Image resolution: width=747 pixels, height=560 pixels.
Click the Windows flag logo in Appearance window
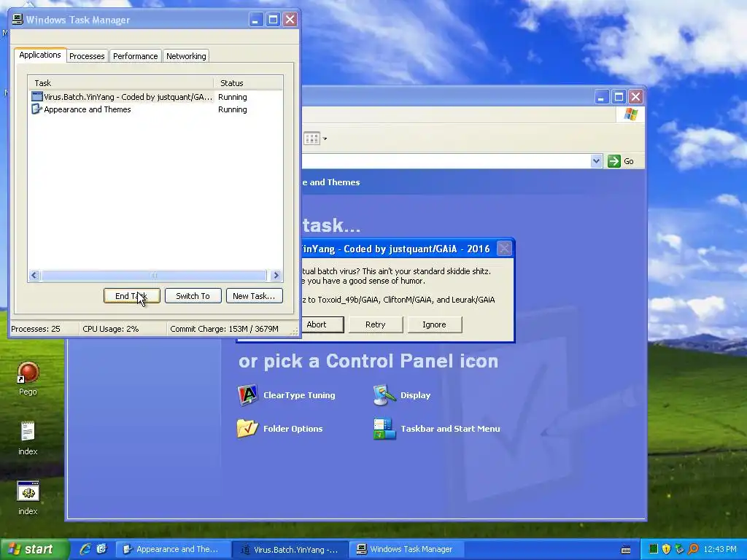pyautogui.click(x=631, y=114)
